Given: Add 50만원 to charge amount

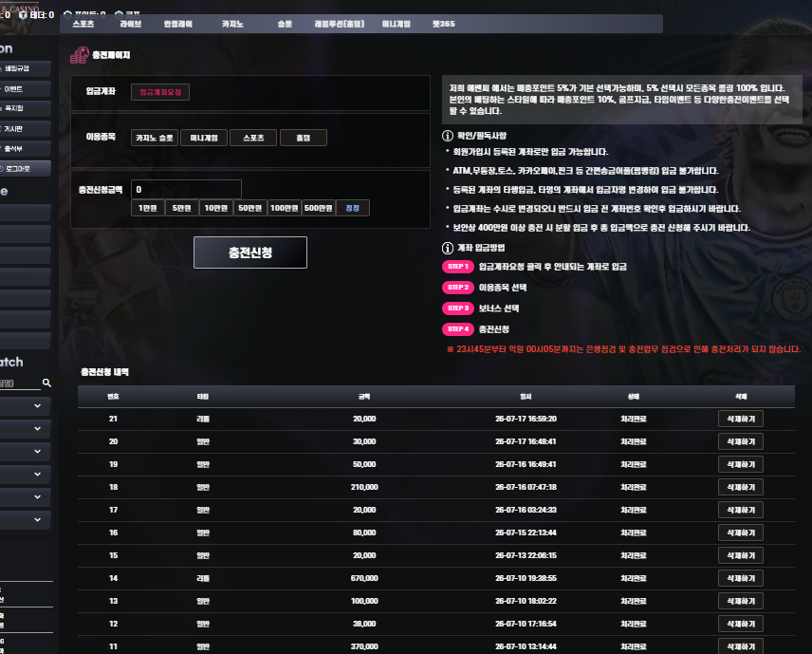Looking at the screenshot, I should pos(250,208).
